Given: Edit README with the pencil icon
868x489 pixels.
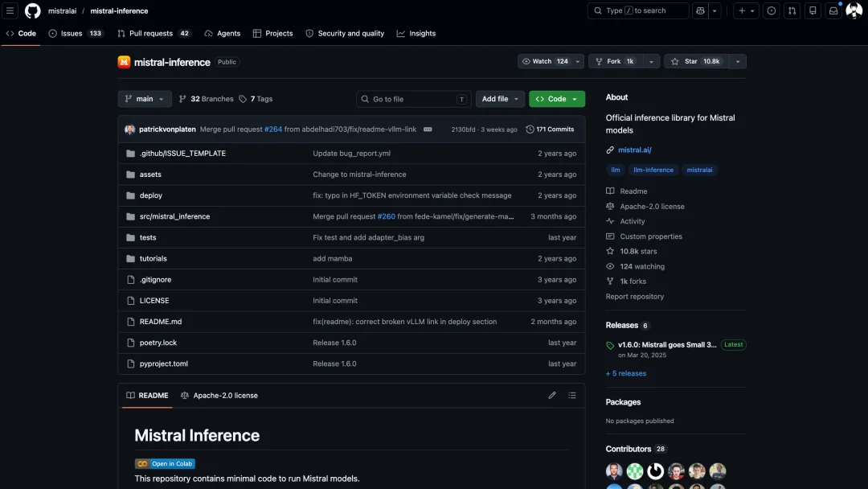Looking at the screenshot, I should click(x=552, y=396).
